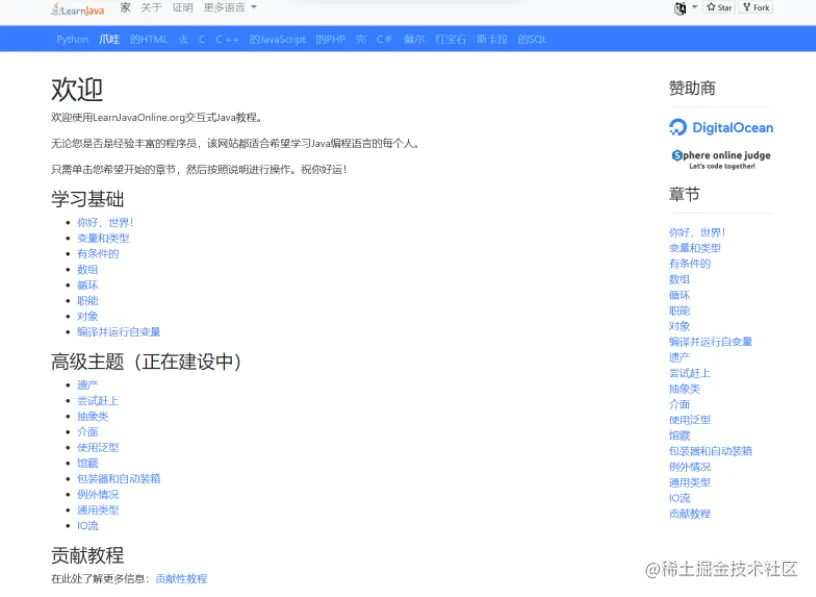Viewport: 816px width, 597px height.
Task: Open IO流 in the 高级主题 list
Action: pyautogui.click(x=87, y=525)
